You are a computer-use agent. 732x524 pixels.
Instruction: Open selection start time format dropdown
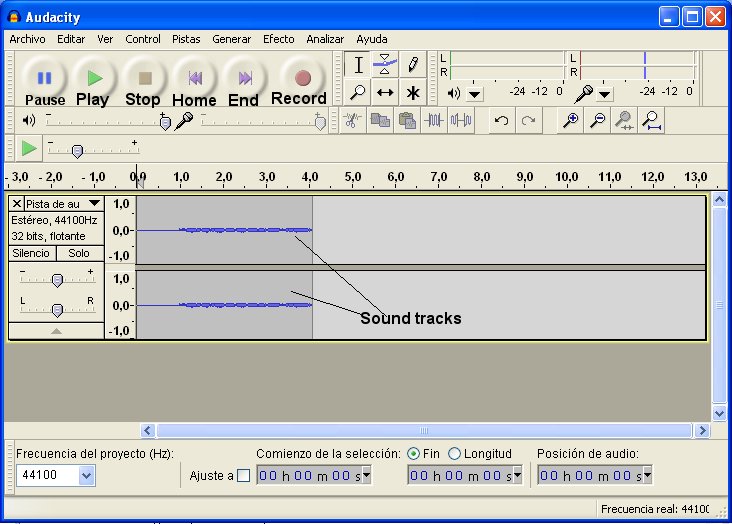pyautogui.click(x=366, y=475)
